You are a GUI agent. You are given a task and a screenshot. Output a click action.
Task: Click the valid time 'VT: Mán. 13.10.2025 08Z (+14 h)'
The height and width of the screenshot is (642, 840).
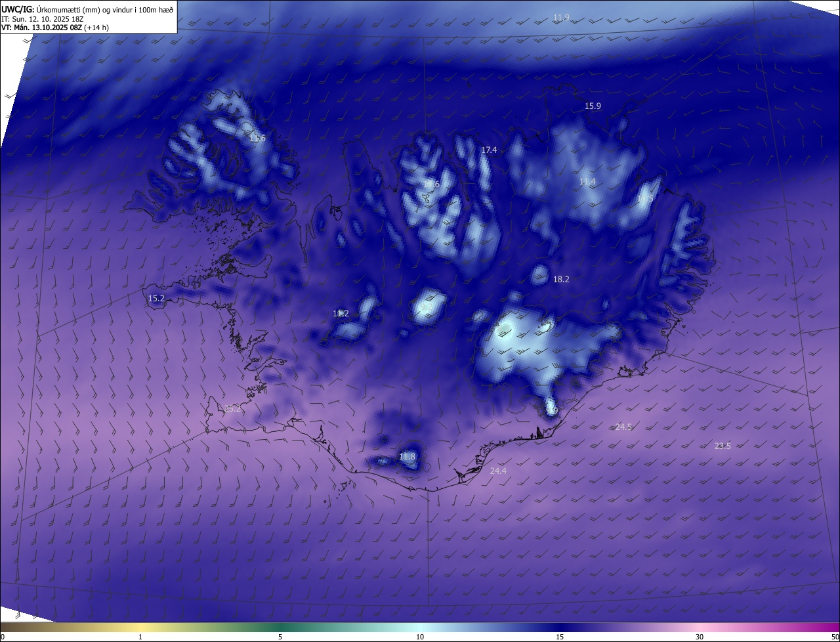[55, 28]
